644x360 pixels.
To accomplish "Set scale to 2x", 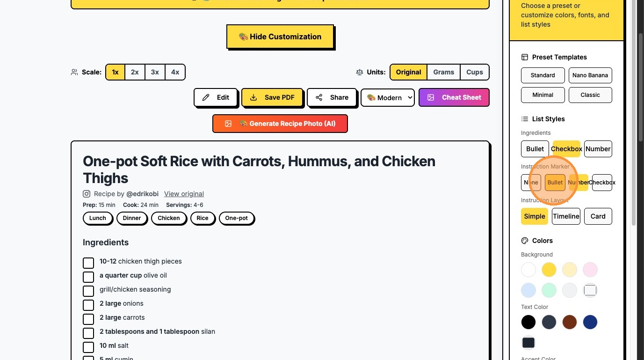I will 135,72.
